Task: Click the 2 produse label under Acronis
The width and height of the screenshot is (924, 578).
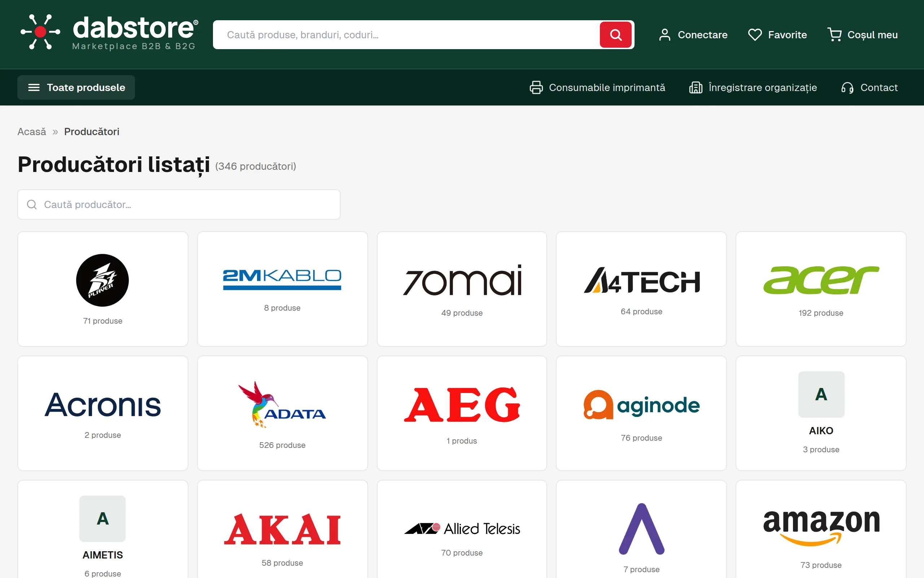Action: pyautogui.click(x=103, y=435)
